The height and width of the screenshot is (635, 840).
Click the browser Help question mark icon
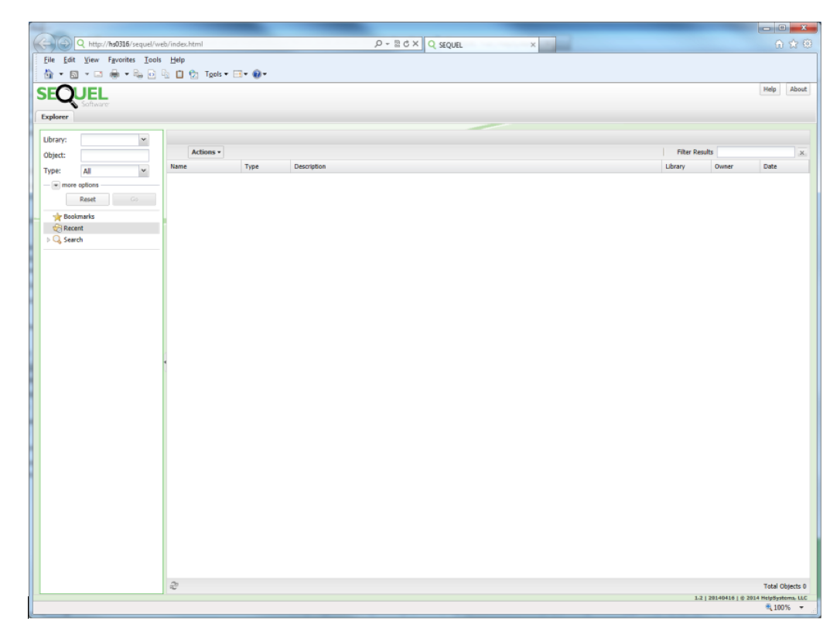[x=256, y=74]
